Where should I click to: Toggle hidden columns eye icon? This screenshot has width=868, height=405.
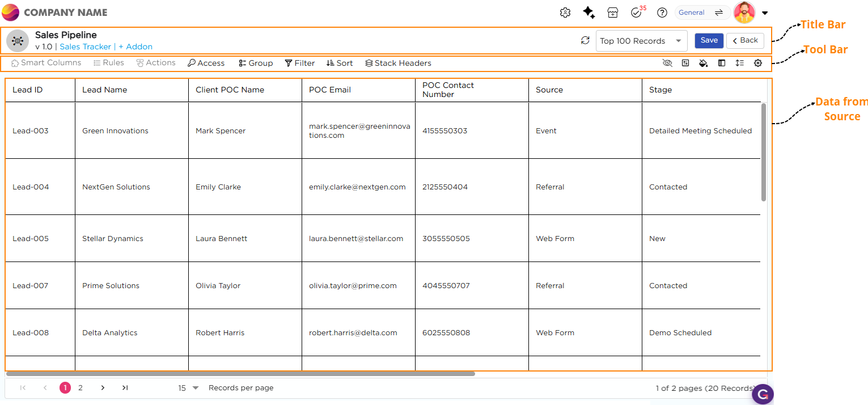(x=667, y=63)
